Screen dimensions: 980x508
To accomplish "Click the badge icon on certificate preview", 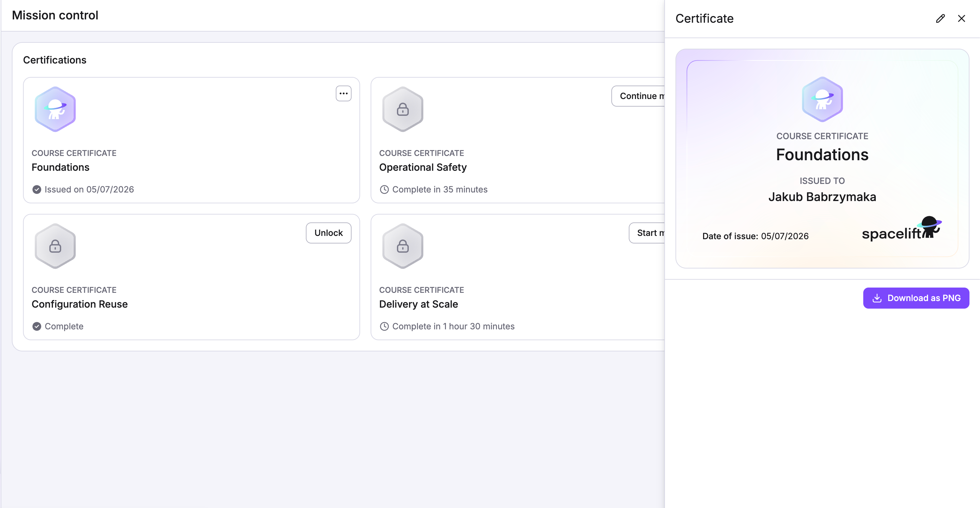I will tap(822, 99).
